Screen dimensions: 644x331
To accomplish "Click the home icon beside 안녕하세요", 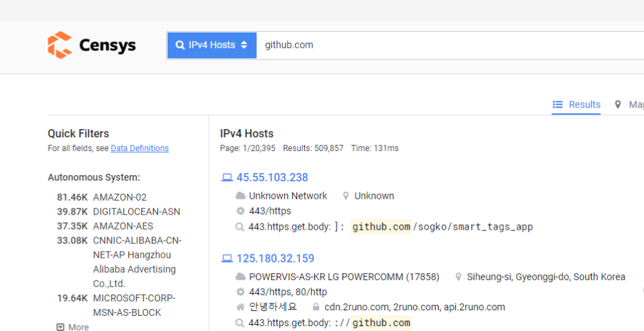I will pyautogui.click(x=240, y=307).
